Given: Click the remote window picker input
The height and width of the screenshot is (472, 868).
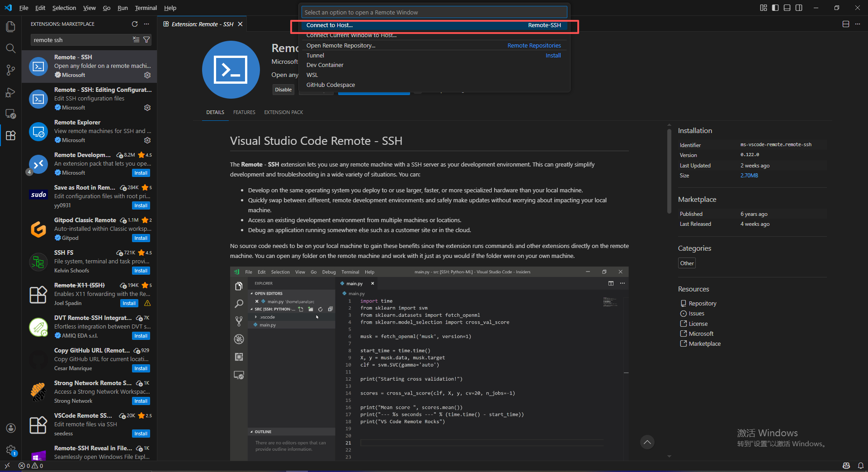Looking at the screenshot, I should (434, 12).
